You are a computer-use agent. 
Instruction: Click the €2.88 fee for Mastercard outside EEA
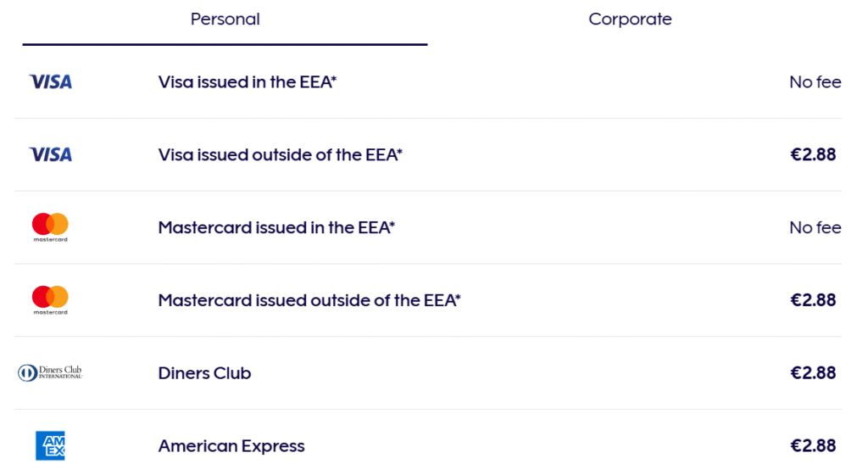click(813, 300)
